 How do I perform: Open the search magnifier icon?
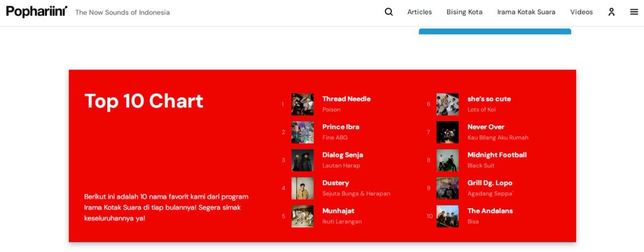(x=389, y=12)
